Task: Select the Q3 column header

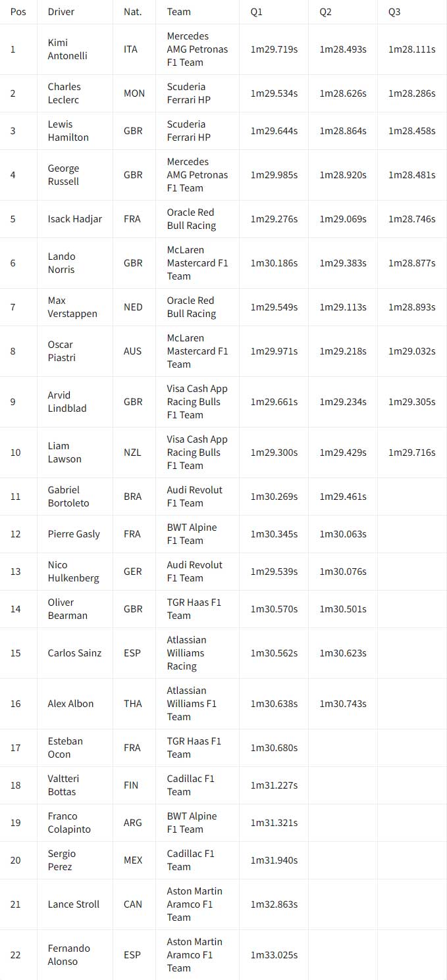Action: (x=394, y=12)
